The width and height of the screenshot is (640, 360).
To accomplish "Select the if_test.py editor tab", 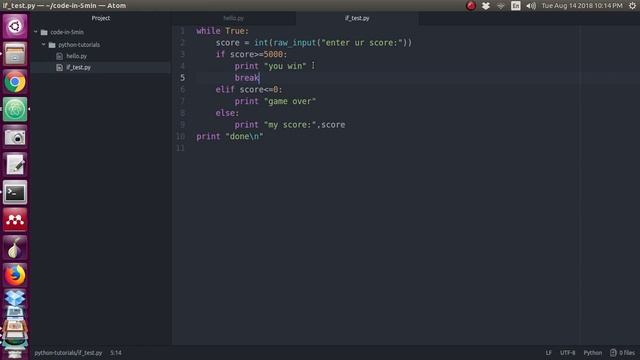I will (357, 18).
